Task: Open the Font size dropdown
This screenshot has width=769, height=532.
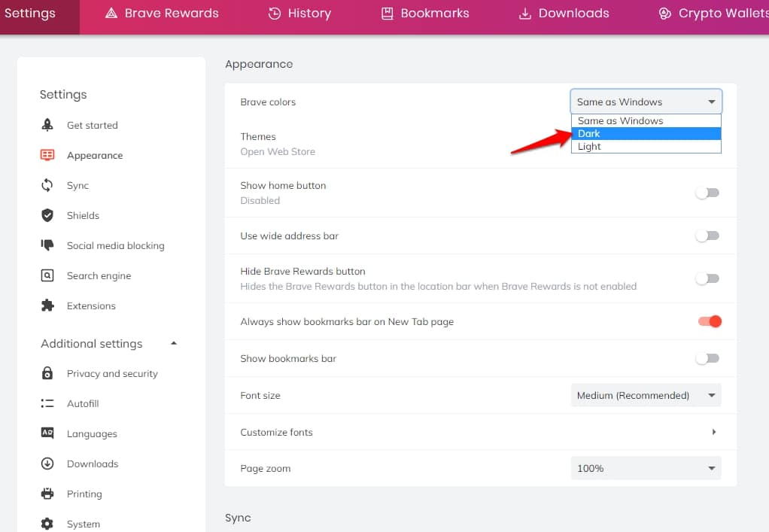Action: point(646,395)
